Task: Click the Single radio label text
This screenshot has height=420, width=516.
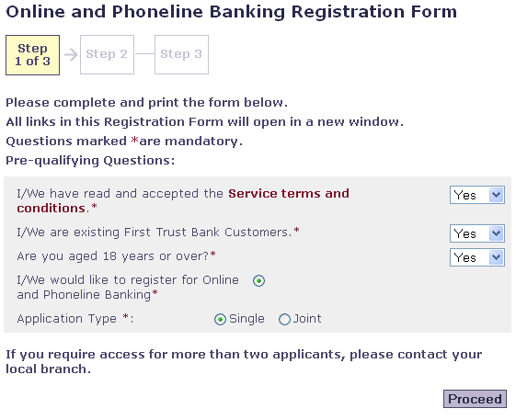Action: click(x=247, y=319)
